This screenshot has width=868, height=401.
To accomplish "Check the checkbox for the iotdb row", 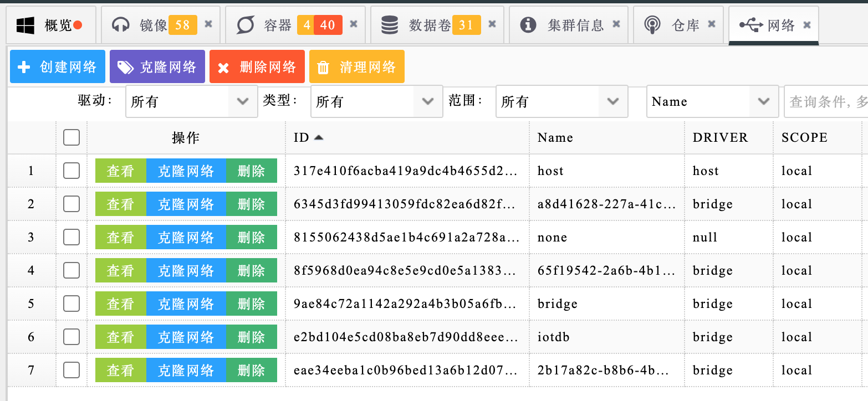I will pyautogui.click(x=72, y=337).
